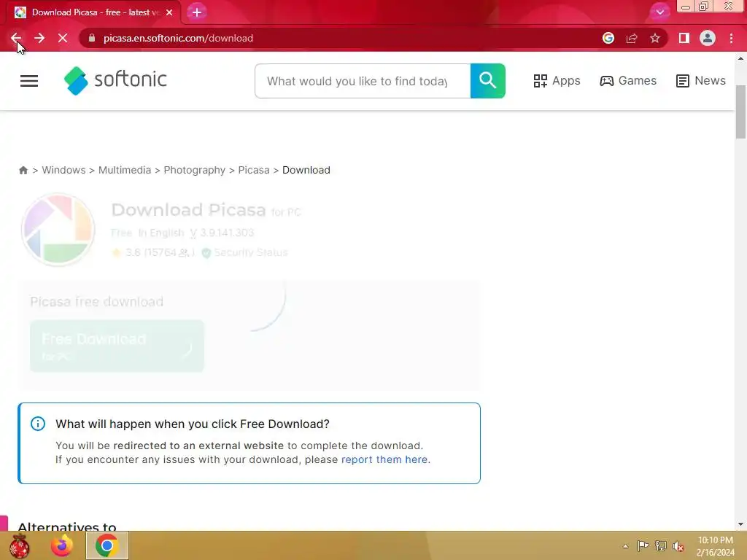Click the Picasa app logo
This screenshot has height=560, width=747.
coord(58,230)
